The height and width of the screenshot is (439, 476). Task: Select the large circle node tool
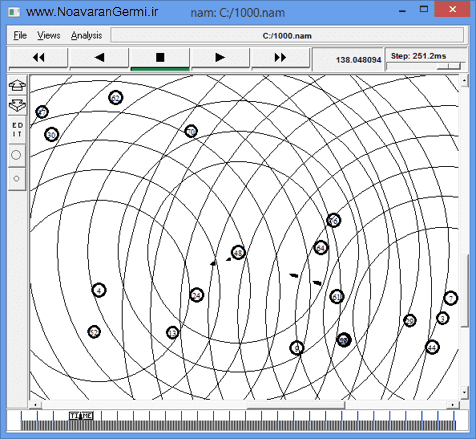click(16, 155)
